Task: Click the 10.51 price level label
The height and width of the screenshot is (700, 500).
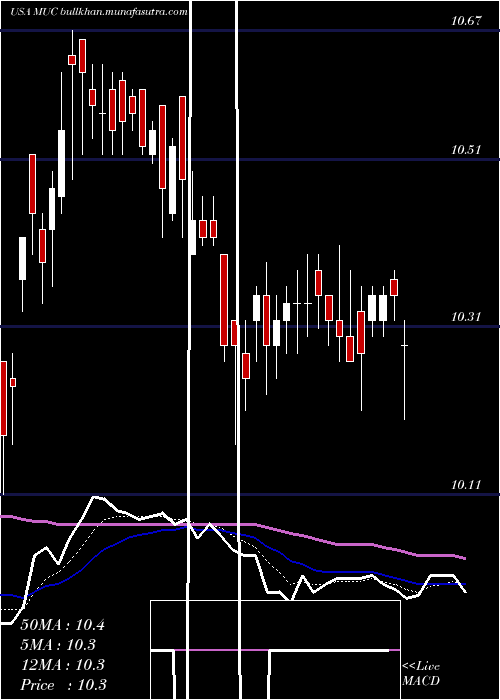Action: click(466, 150)
